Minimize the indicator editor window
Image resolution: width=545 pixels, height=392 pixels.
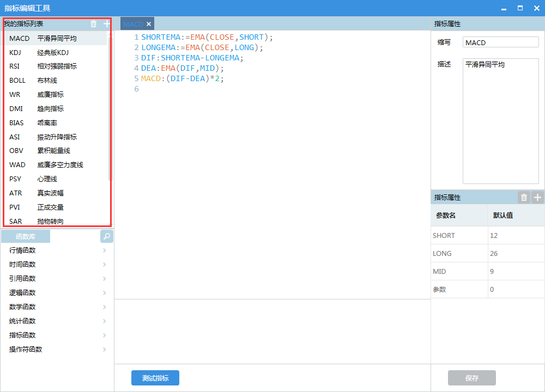pos(504,8)
